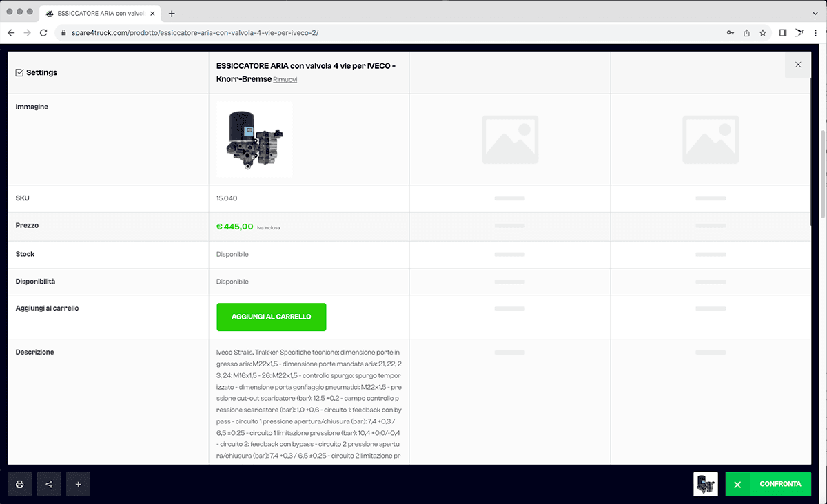Click the plus add-product icon in bottom bar
Screen dimensions: 827x504
(79, 484)
